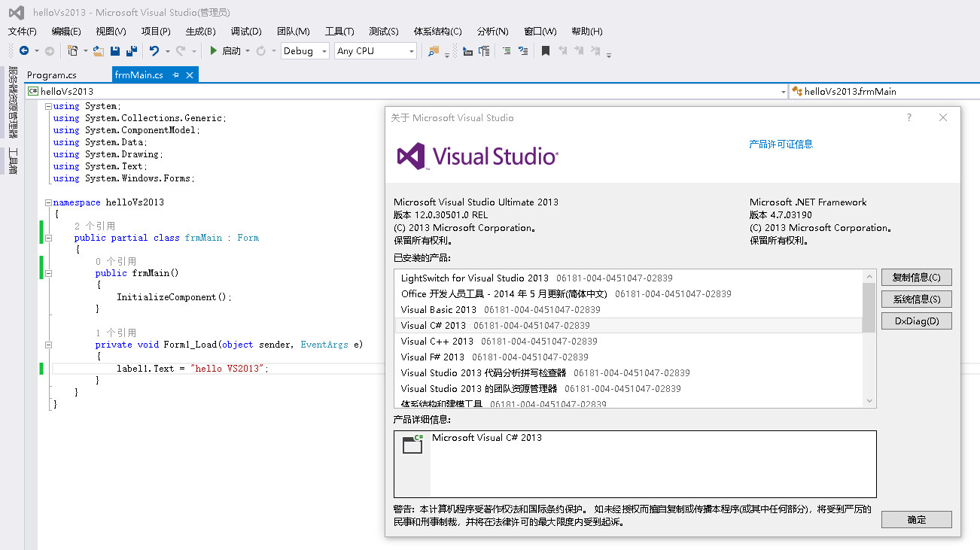
Task: Open the 工具(T) menu
Action: click(x=339, y=31)
